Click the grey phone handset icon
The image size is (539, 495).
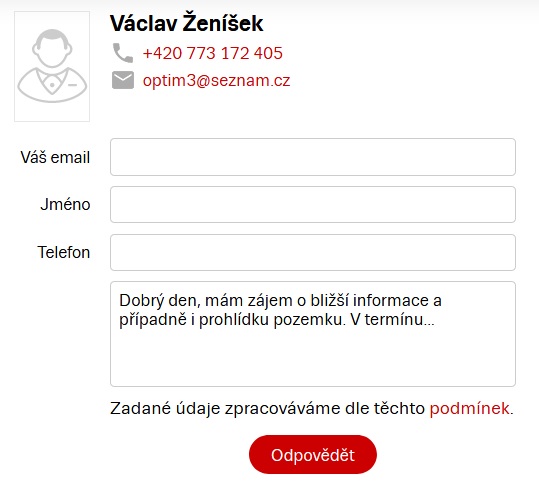123,53
